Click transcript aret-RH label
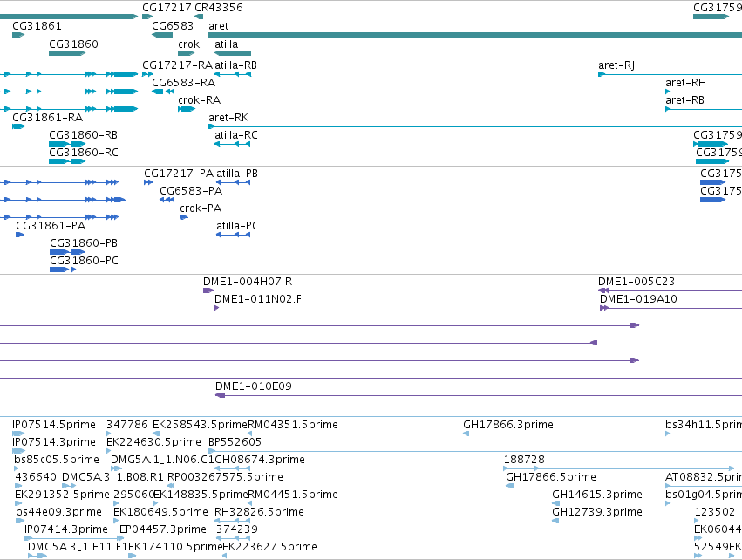This screenshot has width=742, height=560. click(x=685, y=83)
